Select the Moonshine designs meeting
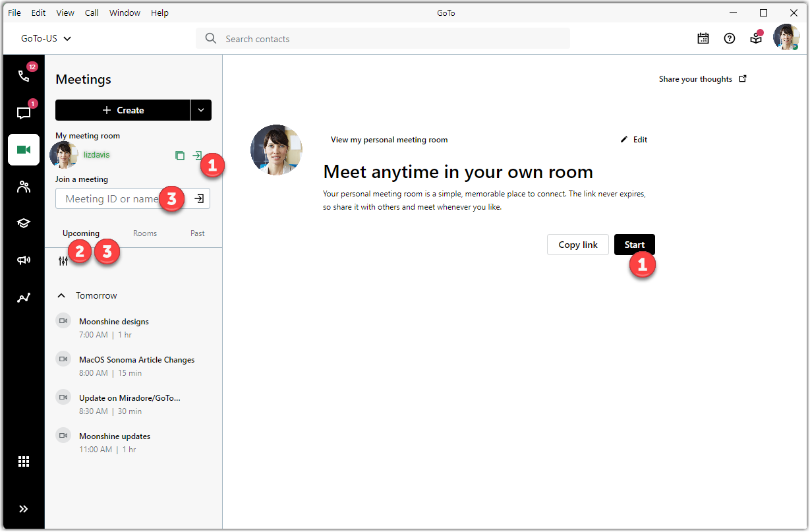This screenshot has width=810, height=532. coord(133,328)
